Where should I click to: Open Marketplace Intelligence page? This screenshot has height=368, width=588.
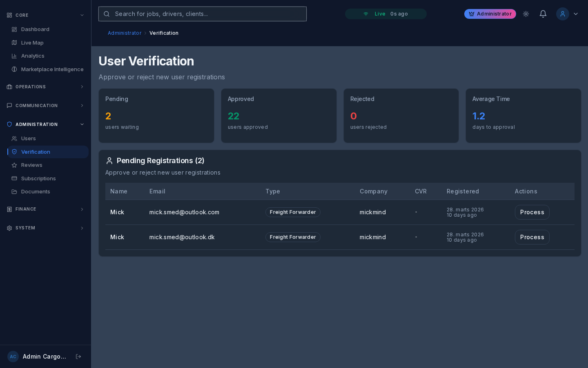point(52,70)
